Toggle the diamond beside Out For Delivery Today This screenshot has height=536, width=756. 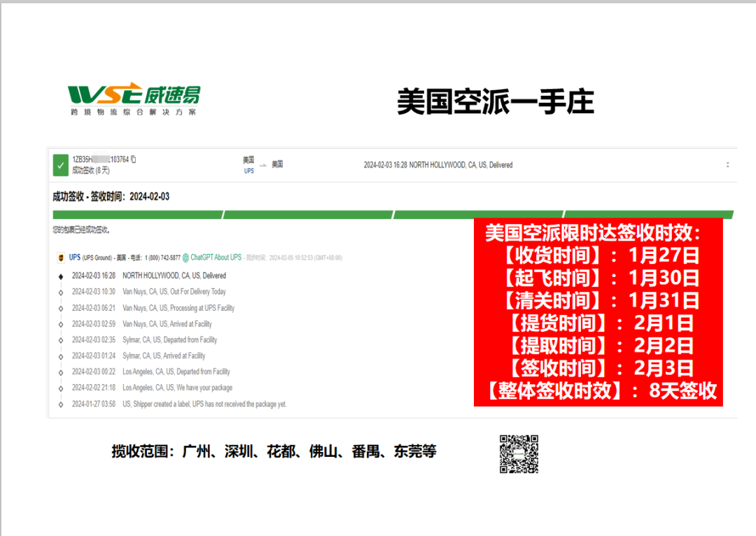pyautogui.click(x=61, y=291)
